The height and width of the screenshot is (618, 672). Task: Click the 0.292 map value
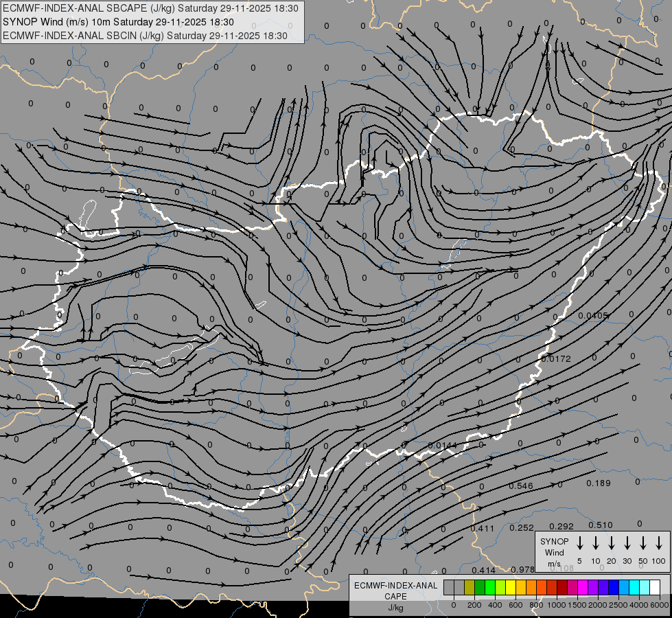point(561,526)
